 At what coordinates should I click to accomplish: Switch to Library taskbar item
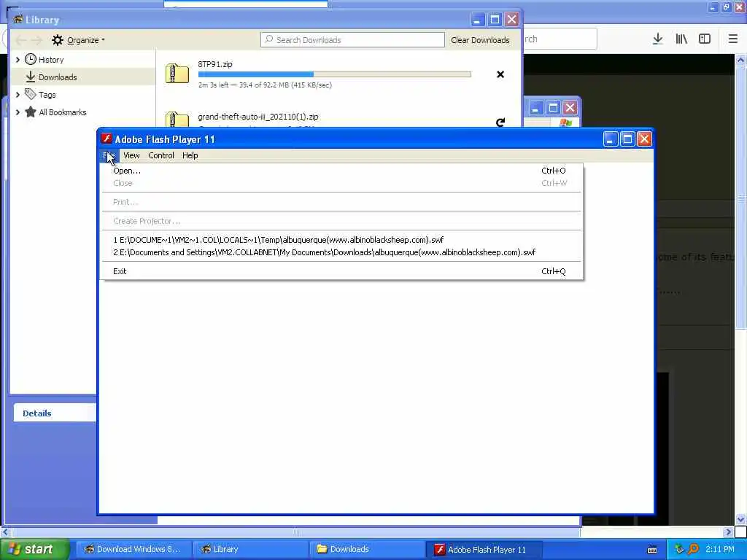[x=251, y=549]
